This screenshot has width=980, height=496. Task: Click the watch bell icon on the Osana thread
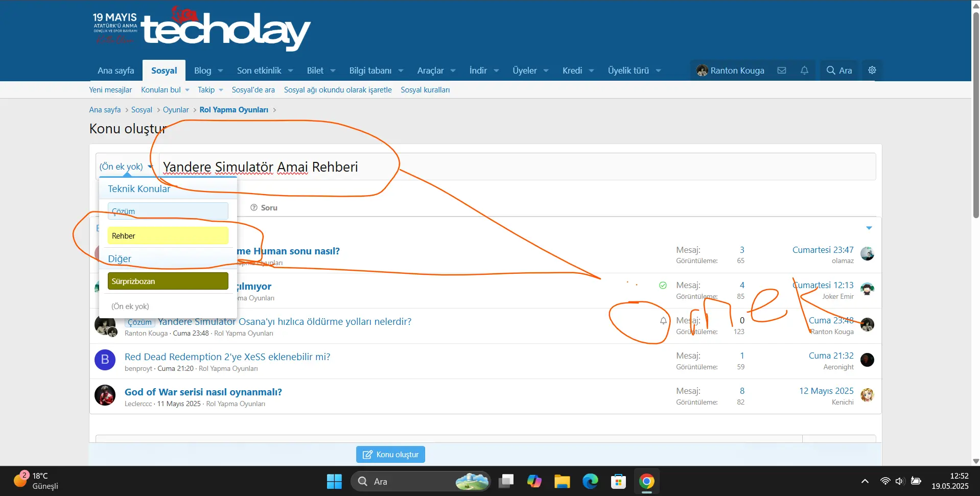click(663, 321)
